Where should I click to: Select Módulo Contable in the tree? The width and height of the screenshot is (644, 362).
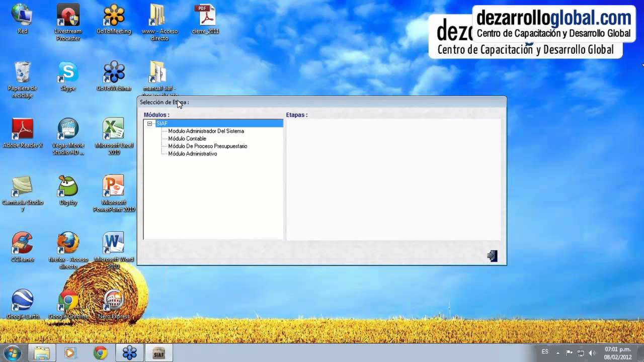coord(187,139)
